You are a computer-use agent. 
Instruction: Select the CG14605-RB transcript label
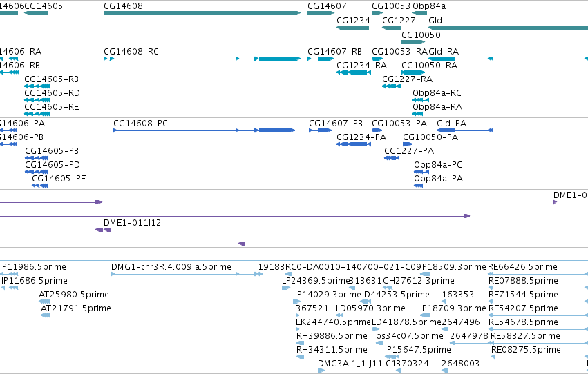51,79
